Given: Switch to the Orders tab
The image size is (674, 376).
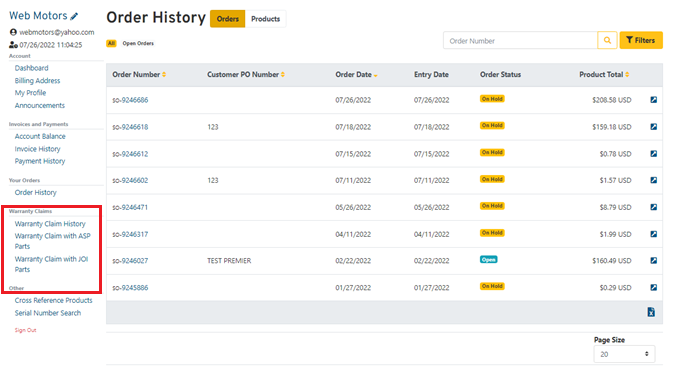Looking at the screenshot, I should click(227, 19).
